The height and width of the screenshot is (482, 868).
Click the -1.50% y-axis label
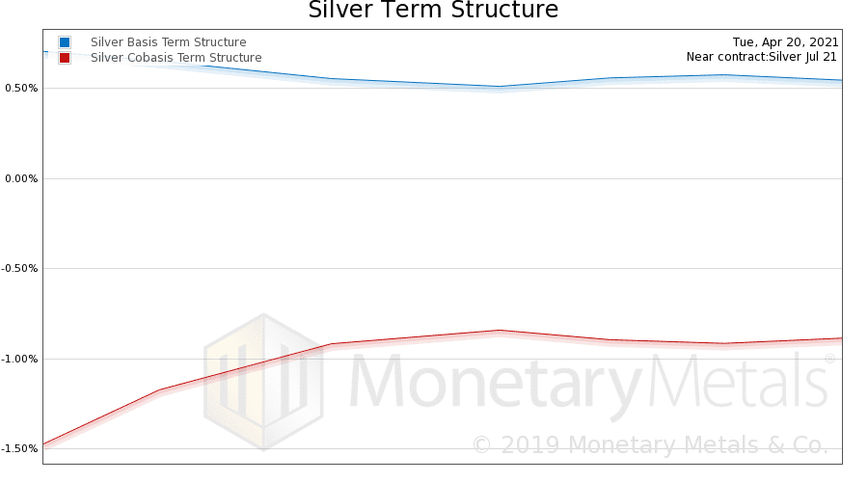click(19, 449)
